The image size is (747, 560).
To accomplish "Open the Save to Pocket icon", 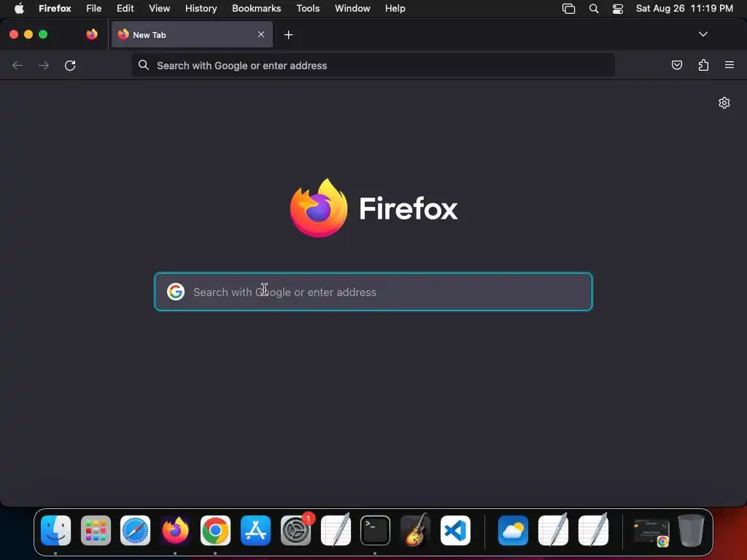I will (676, 65).
